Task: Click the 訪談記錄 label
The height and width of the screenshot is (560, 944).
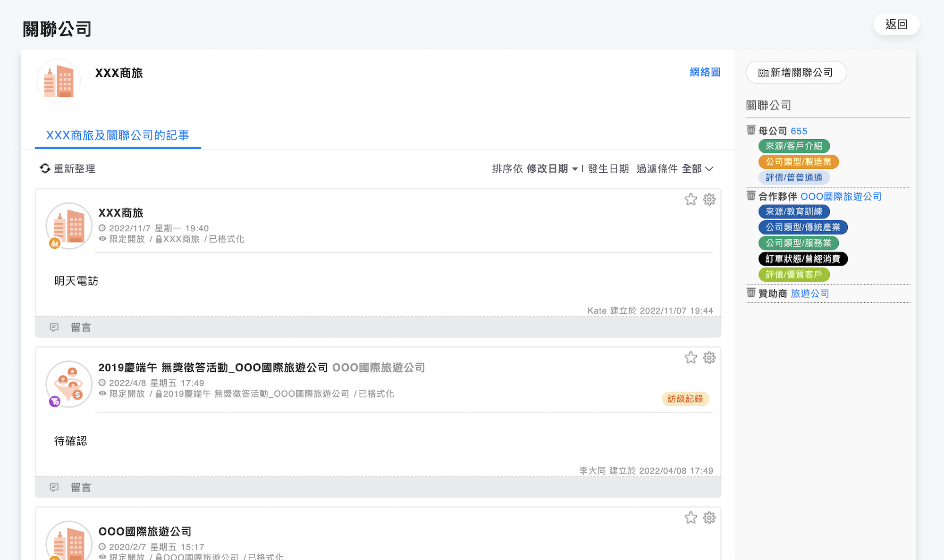Action: 685,399
